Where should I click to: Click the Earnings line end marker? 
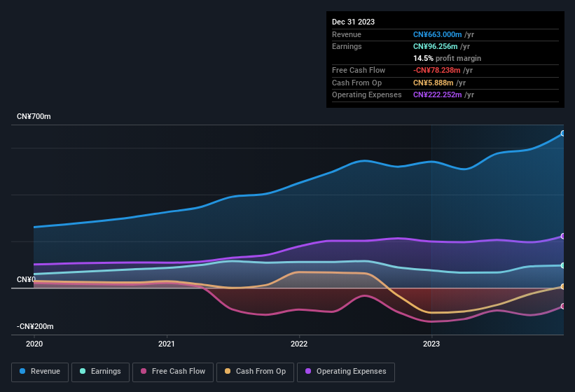point(563,265)
